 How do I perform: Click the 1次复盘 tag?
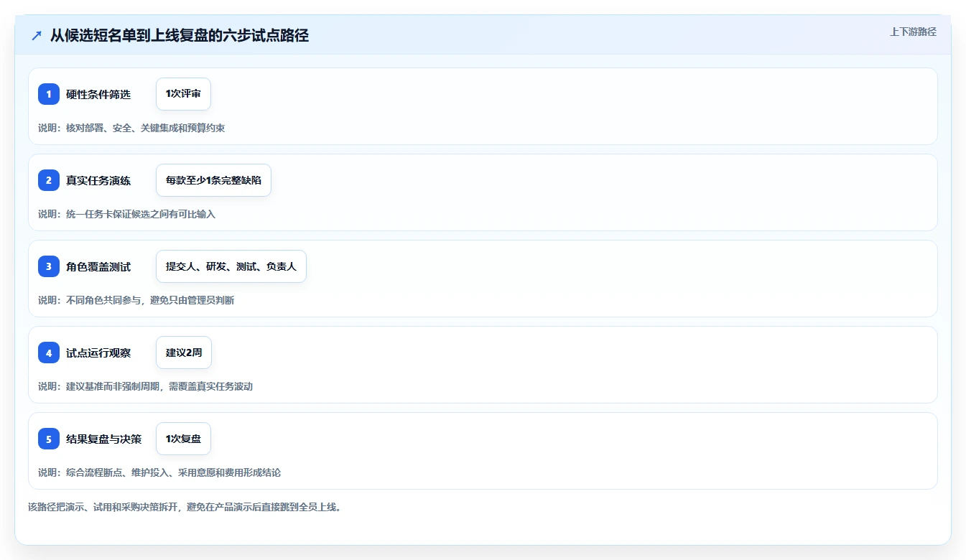183,439
